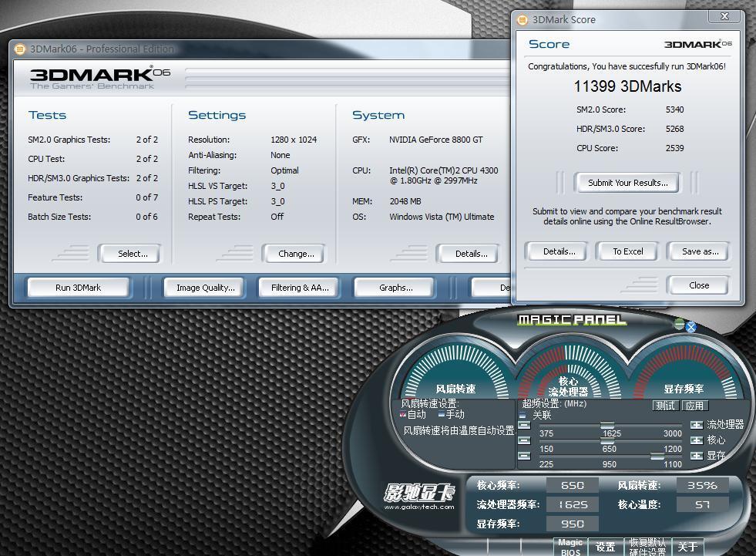Select 手动 fan speed mode
This screenshot has width=756, height=556.
[441, 414]
